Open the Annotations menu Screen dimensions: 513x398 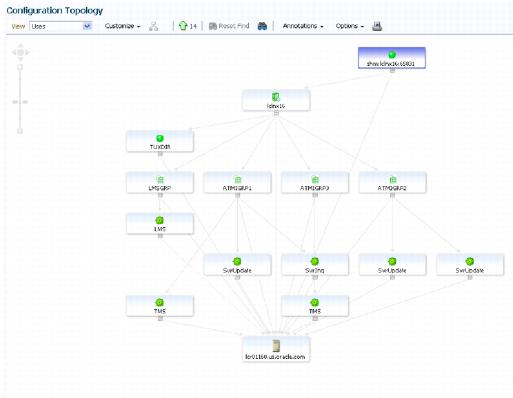pos(303,26)
